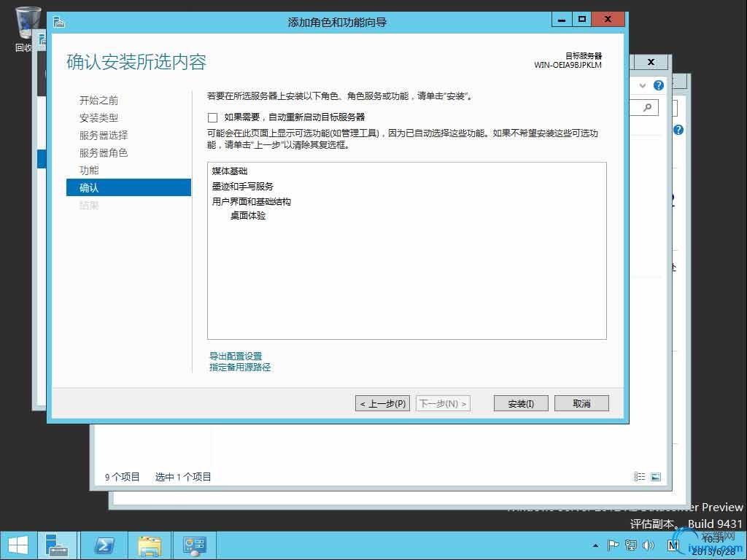Viewport: 747px width, 560px height.
Task: Enable automatic restart of target server
Action: 213,117
